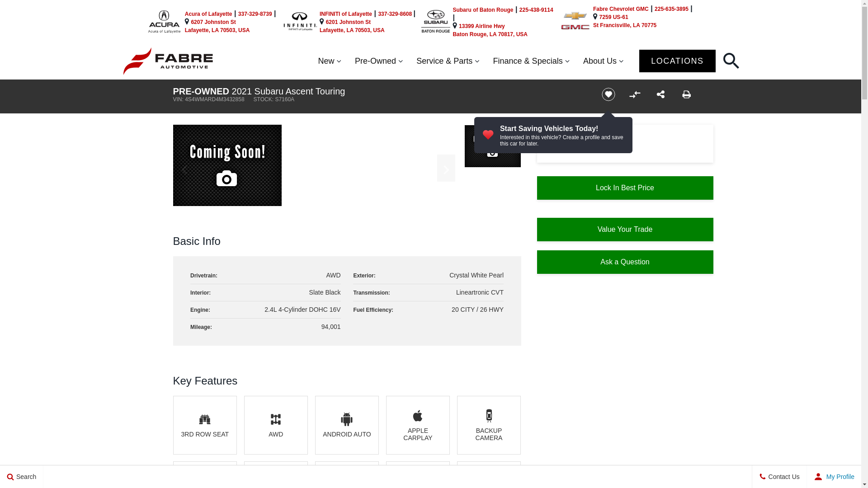This screenshot has width=868, height=488.
Task: Expand the Service & Parts menu
Action: tap(448, 61)
